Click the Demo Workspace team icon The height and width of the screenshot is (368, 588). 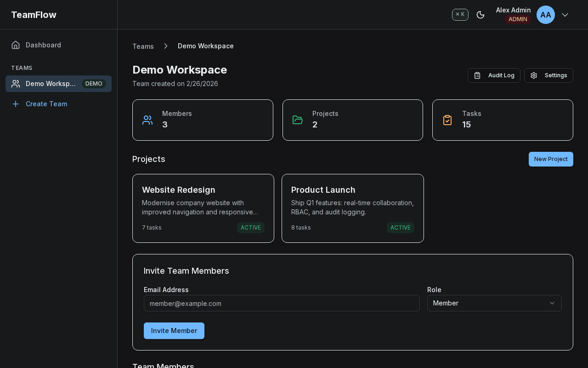[x=16, y=84]
